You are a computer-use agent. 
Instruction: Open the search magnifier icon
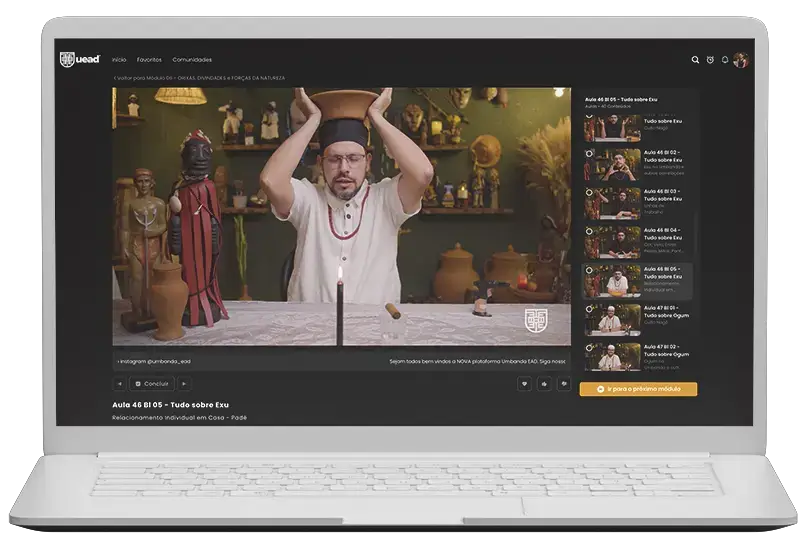pos(695,60)
